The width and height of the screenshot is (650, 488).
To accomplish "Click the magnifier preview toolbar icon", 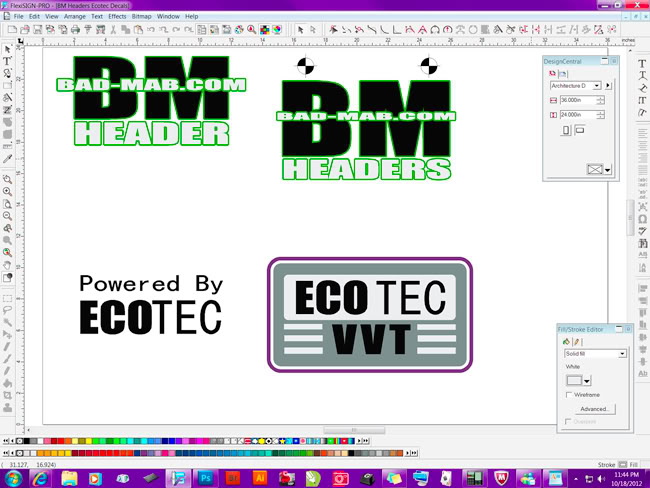I will [x=252, y=29].
